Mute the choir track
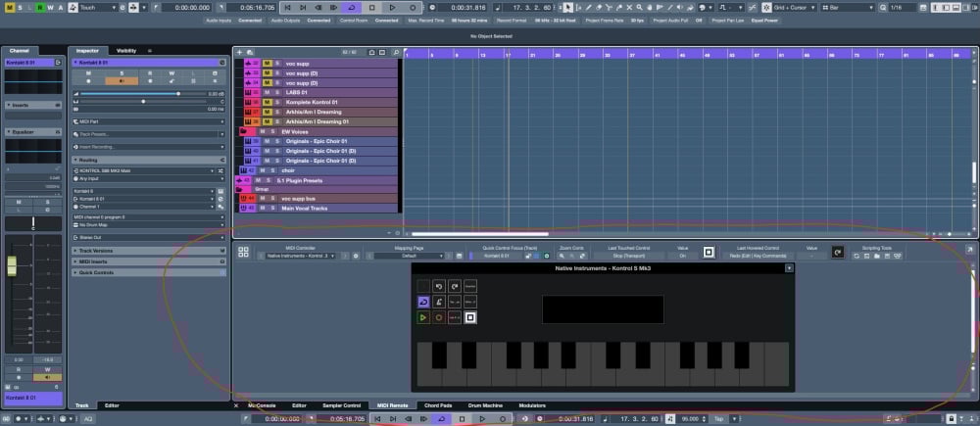 pyautogui.click(x=262, y=170)
